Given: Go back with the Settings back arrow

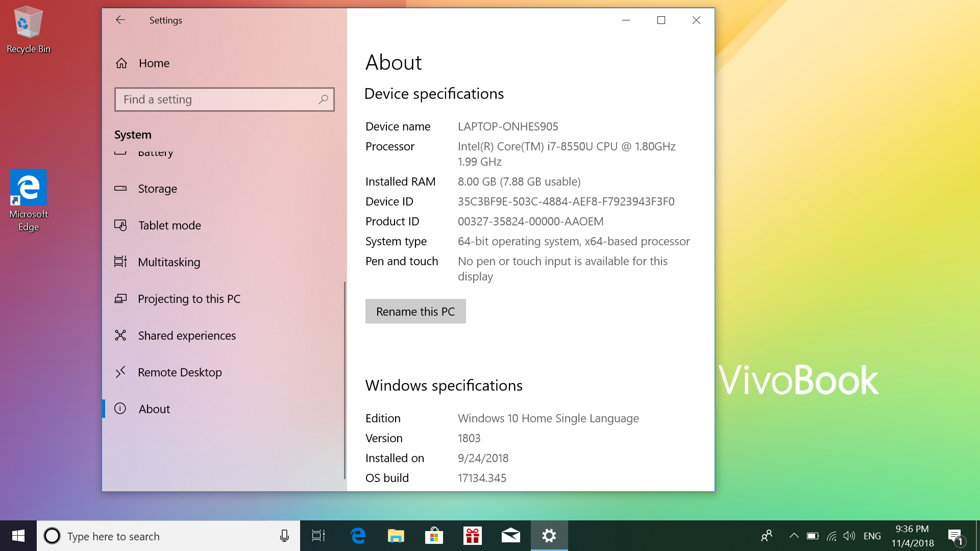Looking at the screenshot, I should tap(120, 20).
